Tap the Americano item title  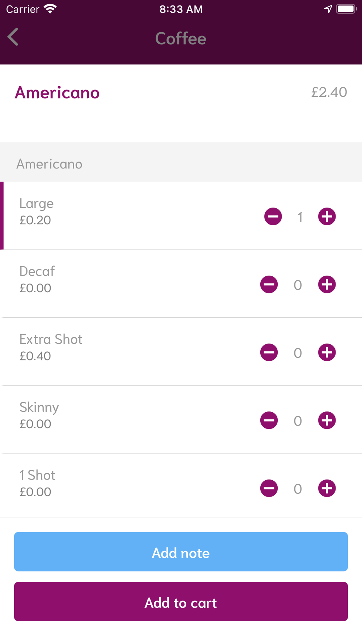coord(57,93)
